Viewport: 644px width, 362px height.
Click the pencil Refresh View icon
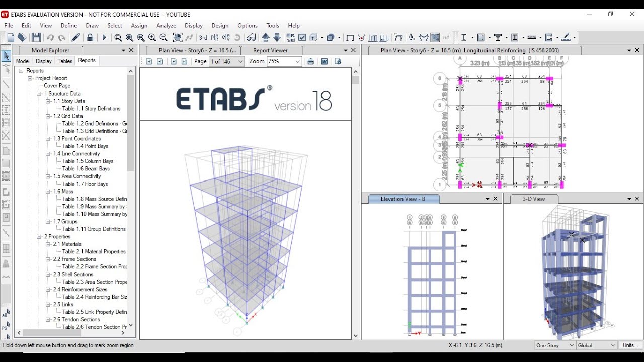76,37
